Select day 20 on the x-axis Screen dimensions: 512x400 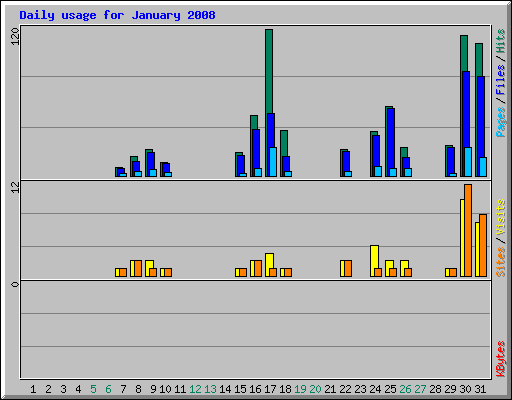click(315, 389)
